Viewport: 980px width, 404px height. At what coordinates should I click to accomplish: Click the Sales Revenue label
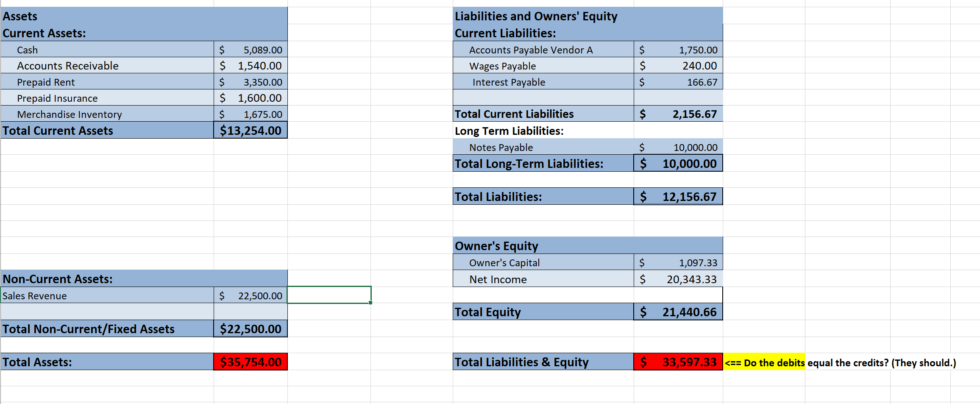point(107,295)
